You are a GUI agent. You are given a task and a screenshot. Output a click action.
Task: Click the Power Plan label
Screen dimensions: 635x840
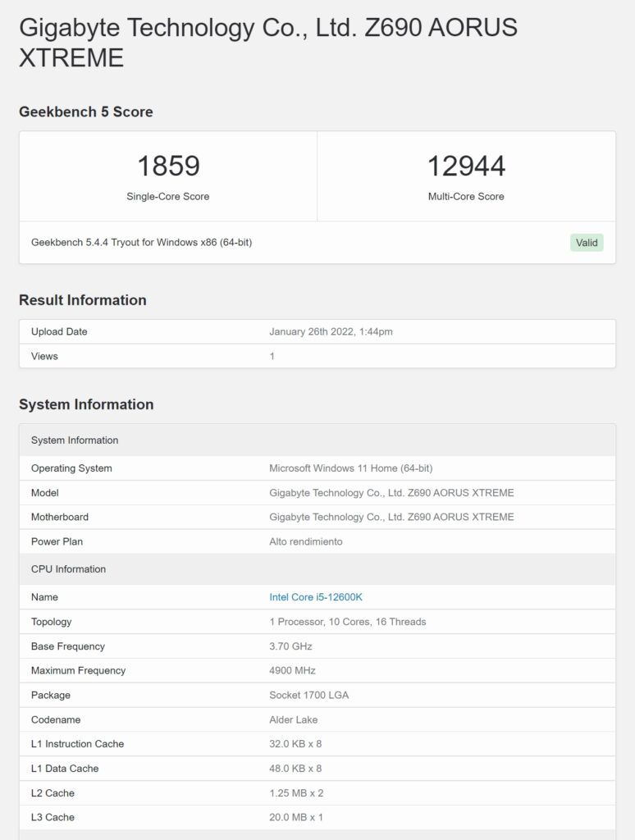click(x=57, y=541)
